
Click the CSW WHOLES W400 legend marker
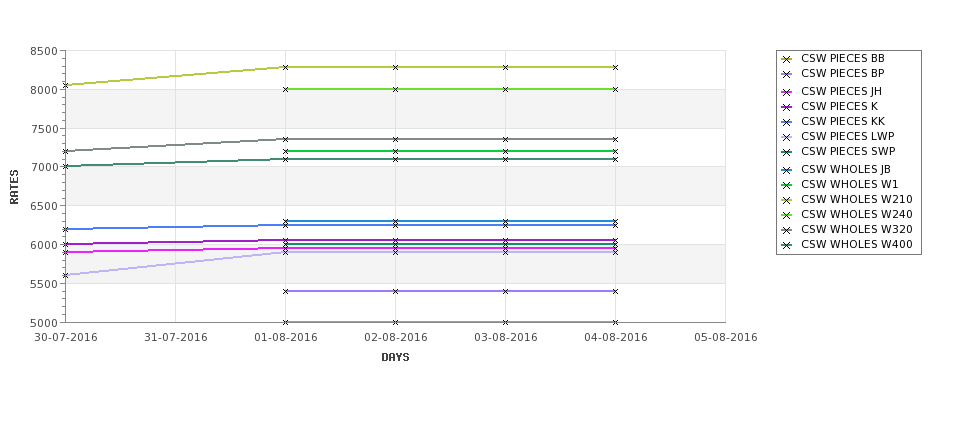tap(787, 245)
